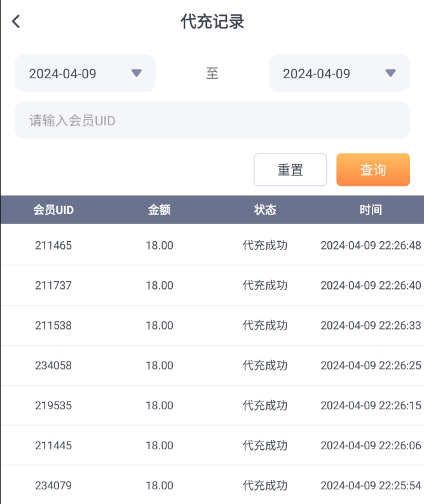Expand the end date dropdown arrow
Screen dimensions: 424x504
click(x=390, y=73)
